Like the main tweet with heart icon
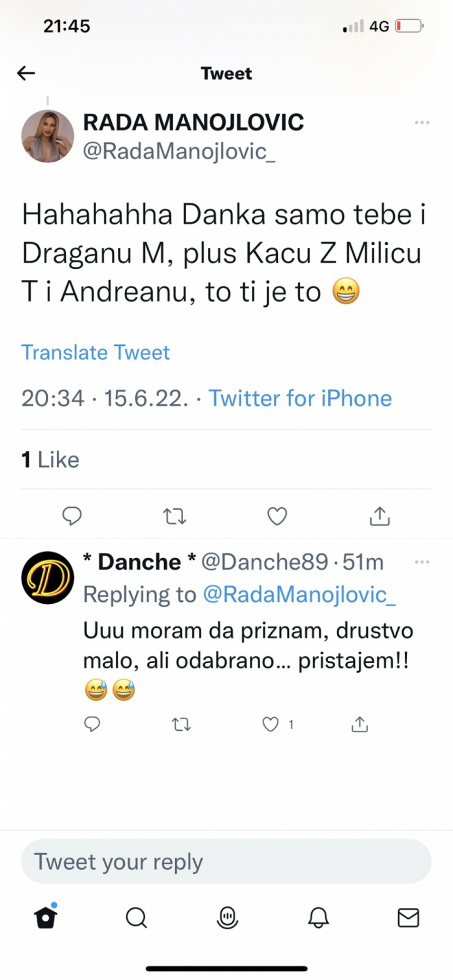Image resolution: width=453 pixels, height=980 pixels. click(x=277, y=516)
